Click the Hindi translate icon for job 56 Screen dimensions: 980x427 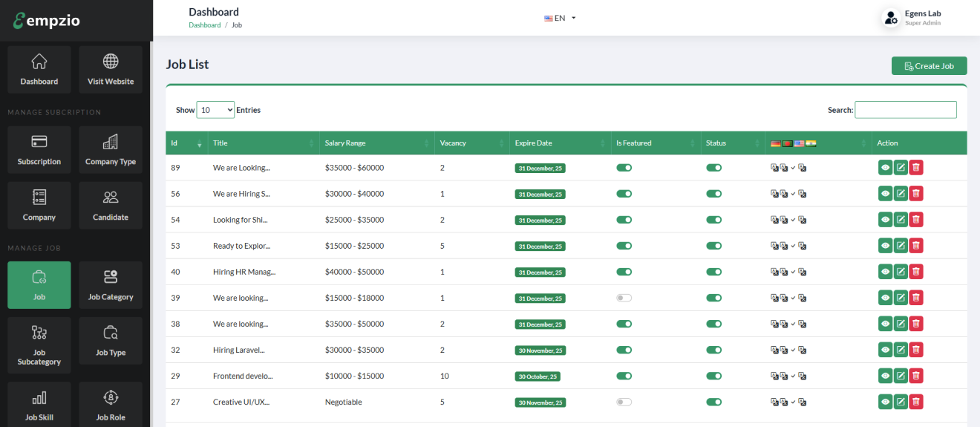[803, 194]
